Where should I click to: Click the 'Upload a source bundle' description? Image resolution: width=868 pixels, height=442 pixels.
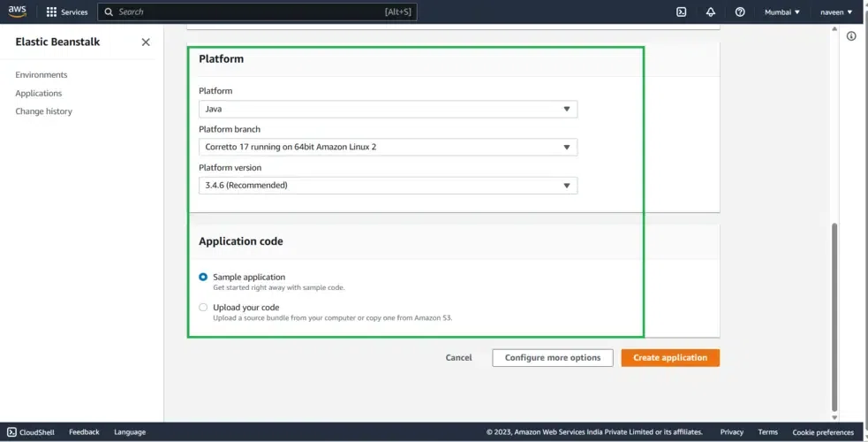click(x=333, y=318)
